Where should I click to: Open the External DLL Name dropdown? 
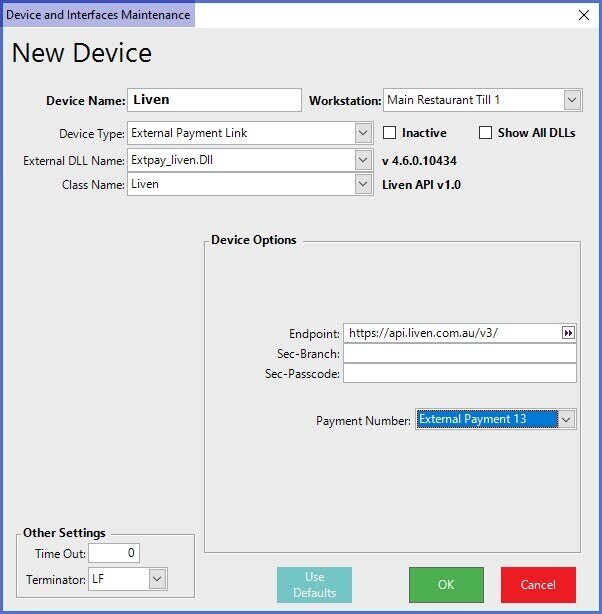pos(362,159)
